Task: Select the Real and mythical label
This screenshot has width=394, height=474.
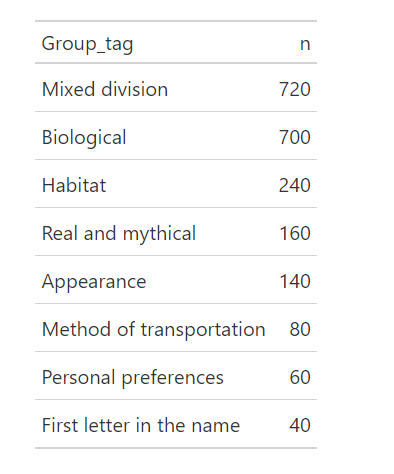Action: click(x=119, y=234)
